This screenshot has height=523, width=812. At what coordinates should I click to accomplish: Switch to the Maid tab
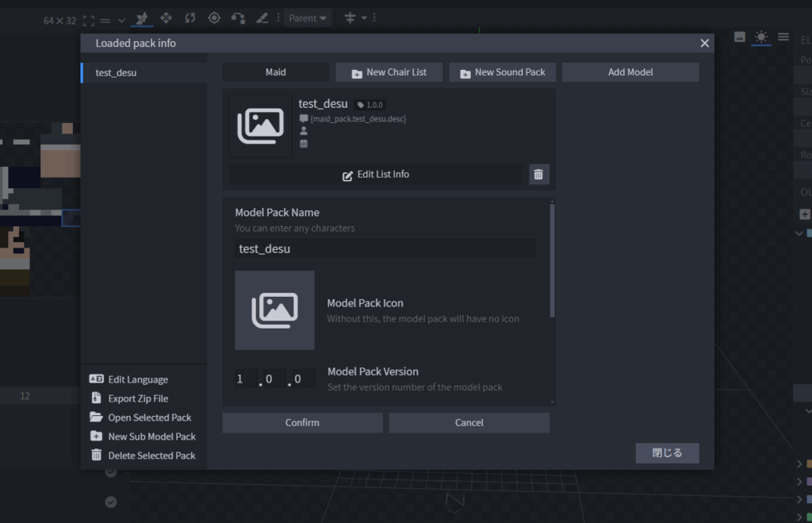click(x=275, y=72)
